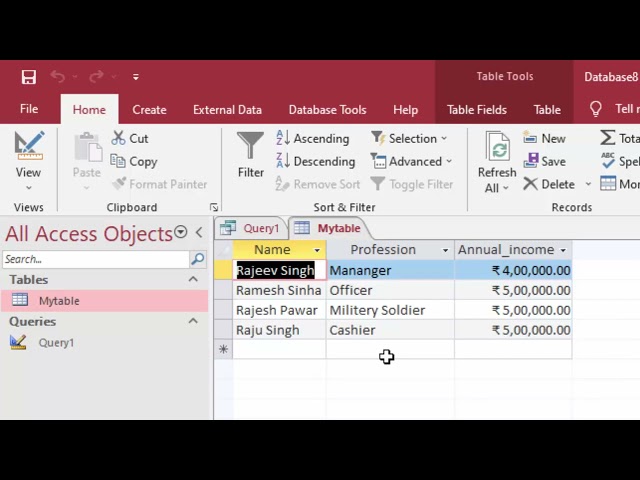This screenshot has width=640, height=480.
Task: Click New record button
Action: pyautogui.click(x=544, y=138)
